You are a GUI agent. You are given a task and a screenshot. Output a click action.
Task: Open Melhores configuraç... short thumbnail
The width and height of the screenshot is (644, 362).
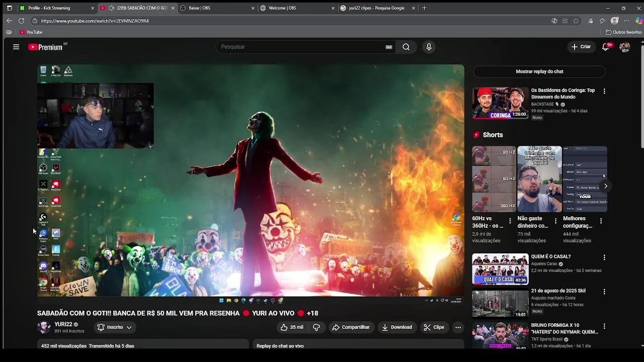[585, 179]
